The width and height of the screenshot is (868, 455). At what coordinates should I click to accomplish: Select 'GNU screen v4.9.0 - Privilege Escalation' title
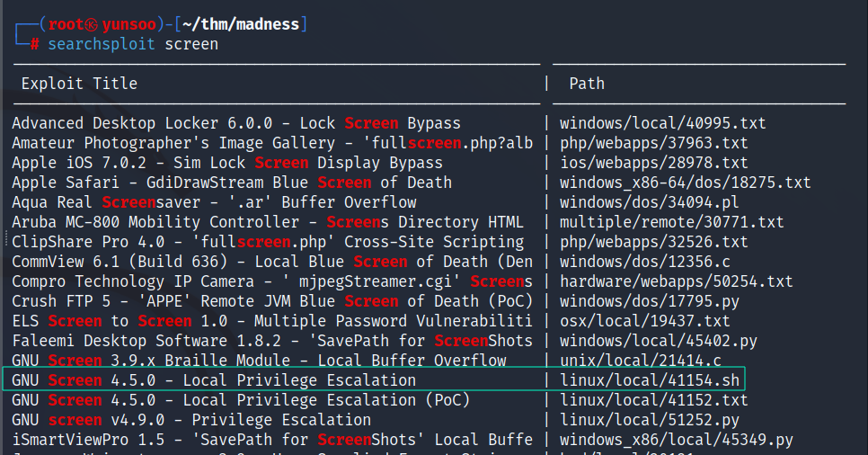tap(191, 420)
